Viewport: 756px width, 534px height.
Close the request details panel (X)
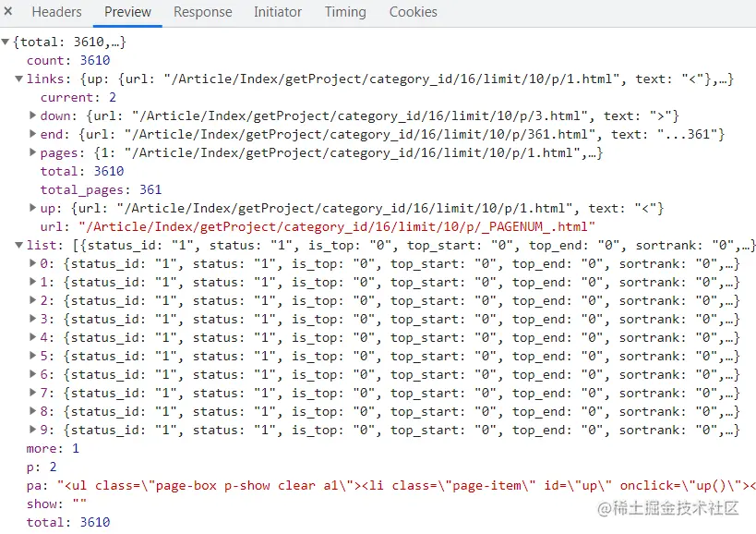[8, 10]
